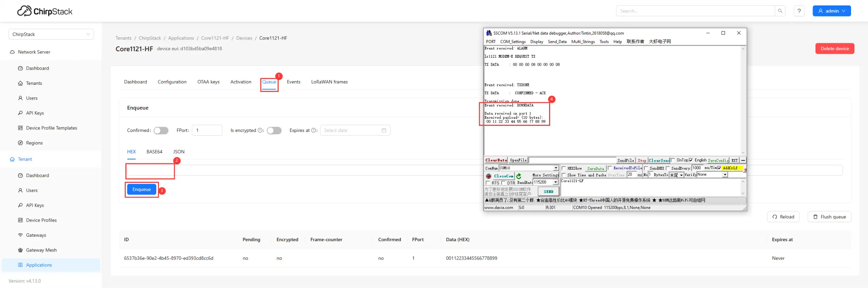Enable the Is encrypted switch
Screen dimensions: 868x288
(274, 130)
